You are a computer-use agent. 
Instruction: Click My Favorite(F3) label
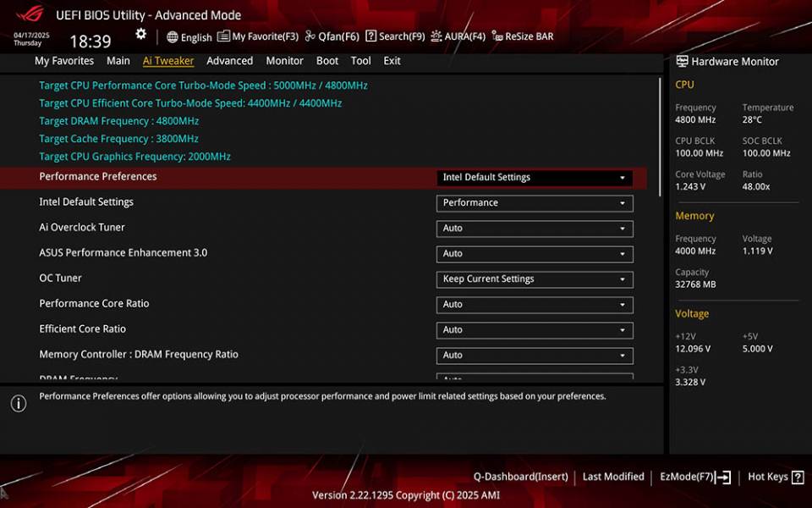tap(265, 36)
